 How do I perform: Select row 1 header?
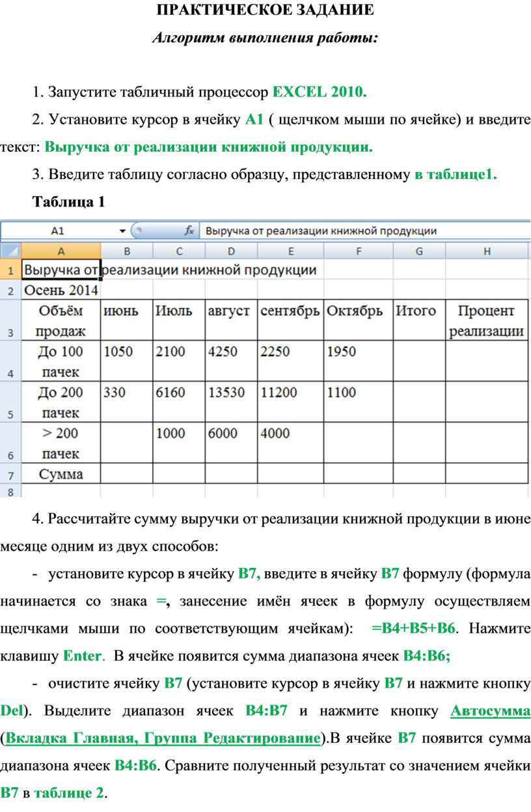(x=10, y=270)
